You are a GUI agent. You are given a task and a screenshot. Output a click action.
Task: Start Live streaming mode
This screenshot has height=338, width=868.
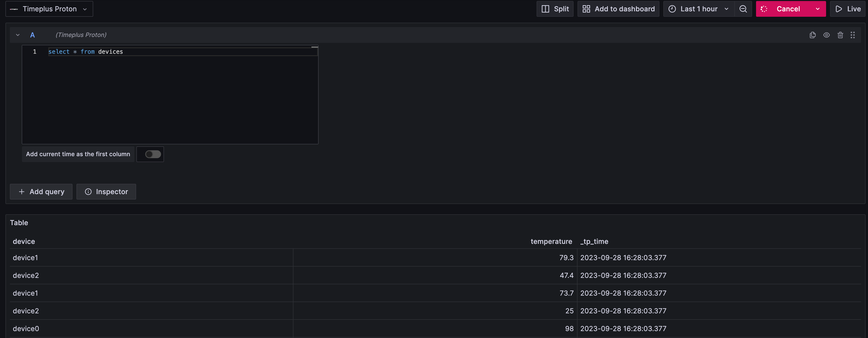click(x=848, y=9)
